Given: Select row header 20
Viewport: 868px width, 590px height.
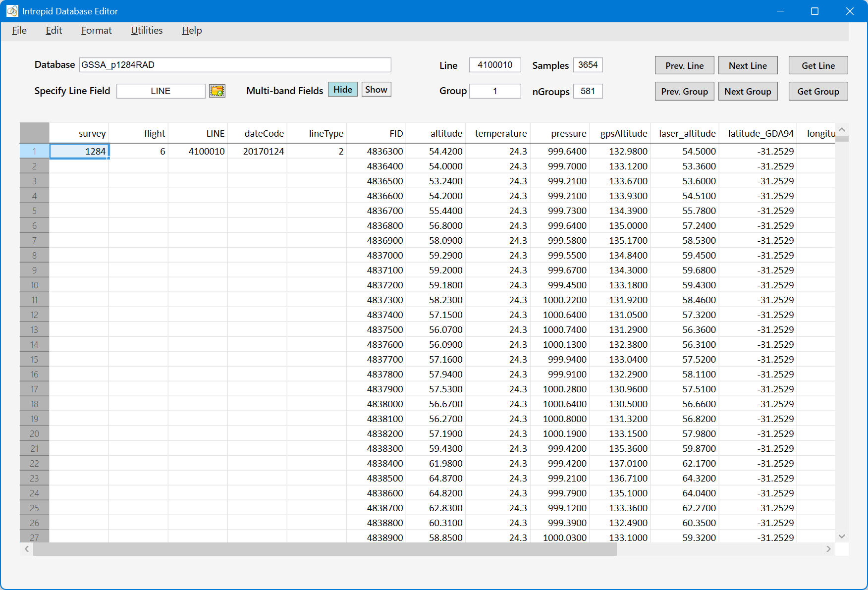Looking at the screenshot, I should (x=35, y=433).
